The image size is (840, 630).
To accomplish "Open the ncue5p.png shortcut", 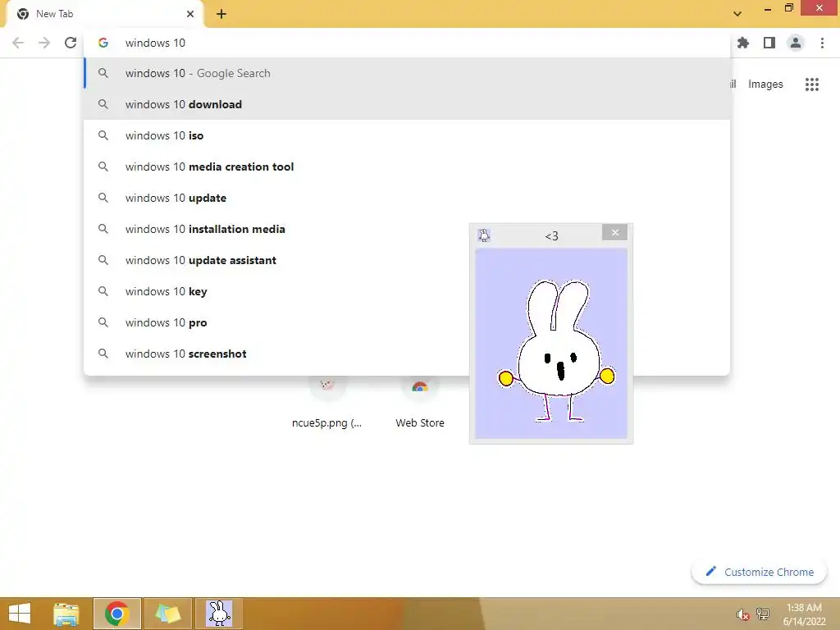I will 326,402.
